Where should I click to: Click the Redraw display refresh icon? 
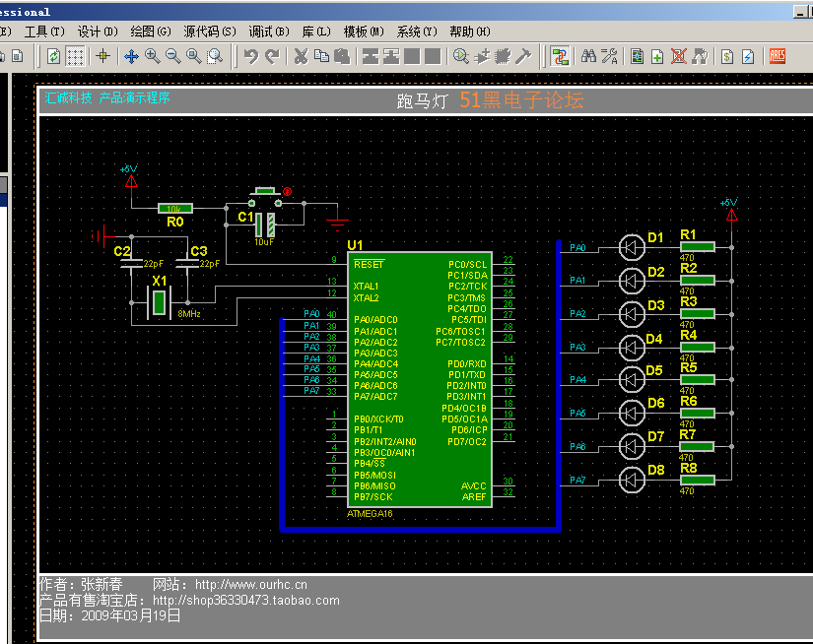point(53,56)
